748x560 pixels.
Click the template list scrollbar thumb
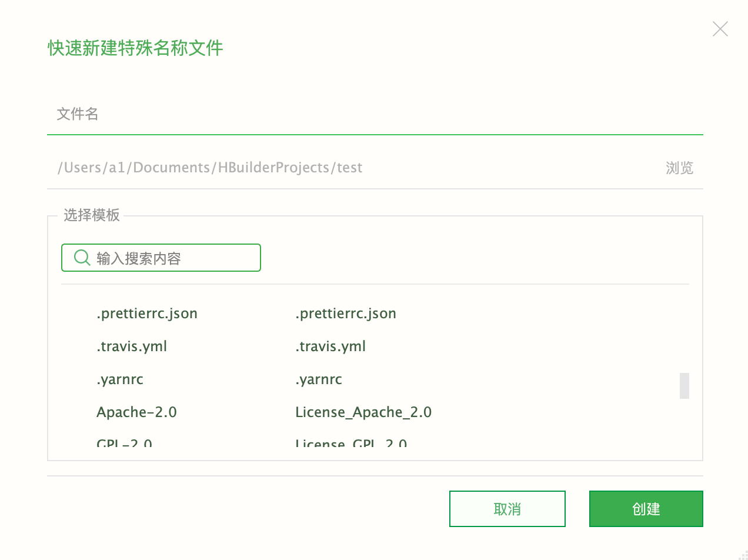point(684,385)
